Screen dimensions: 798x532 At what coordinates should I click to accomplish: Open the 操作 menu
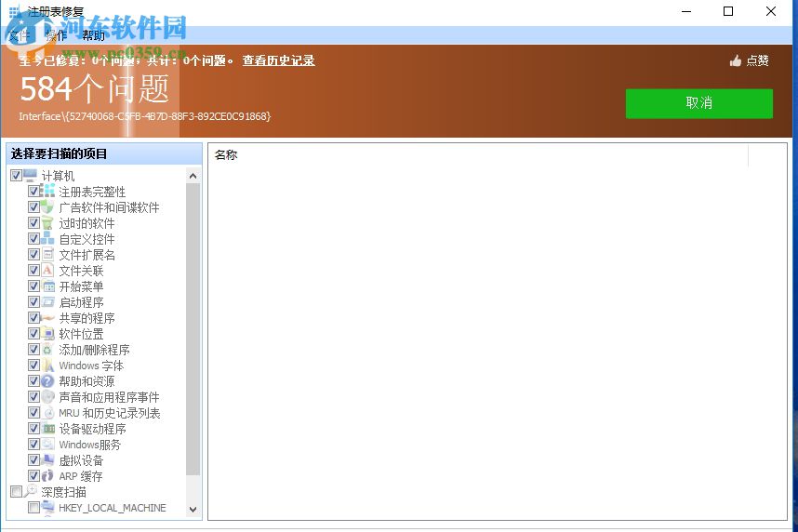(x=56, y=35)
